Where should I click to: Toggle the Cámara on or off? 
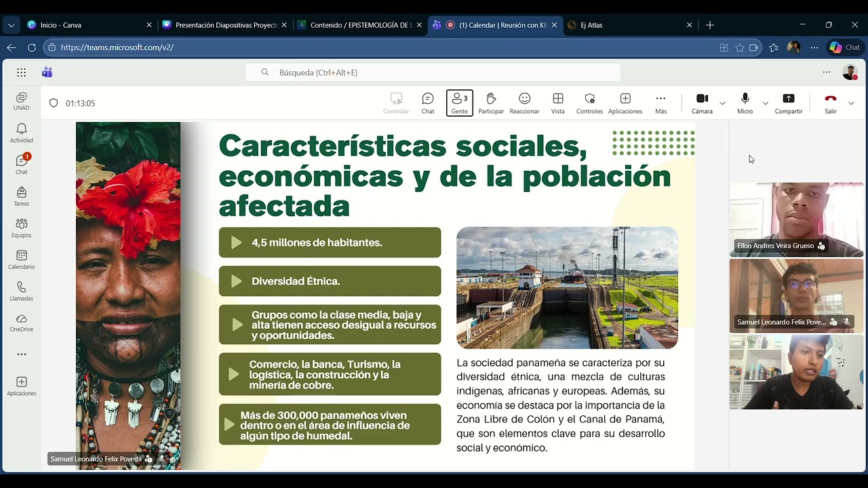click(702, 103)
